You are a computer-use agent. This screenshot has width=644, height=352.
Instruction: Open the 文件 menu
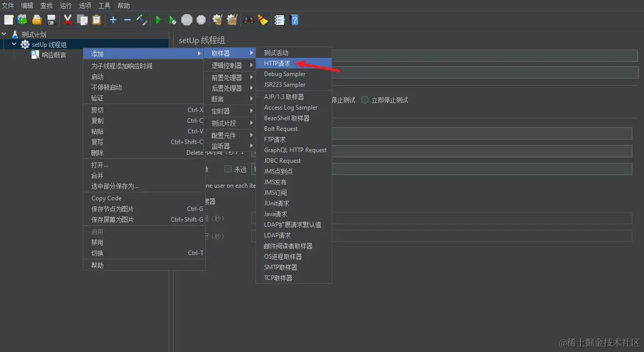click(8, 6)
